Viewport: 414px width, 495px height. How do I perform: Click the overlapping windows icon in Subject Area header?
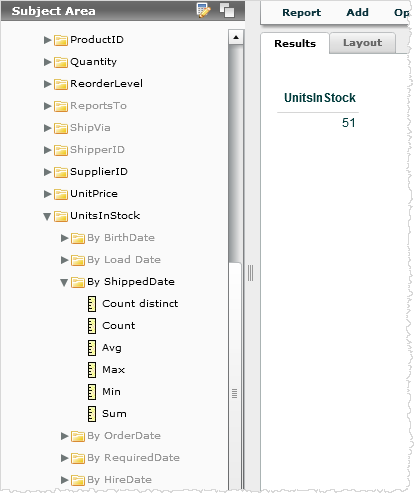coord(227,10)
